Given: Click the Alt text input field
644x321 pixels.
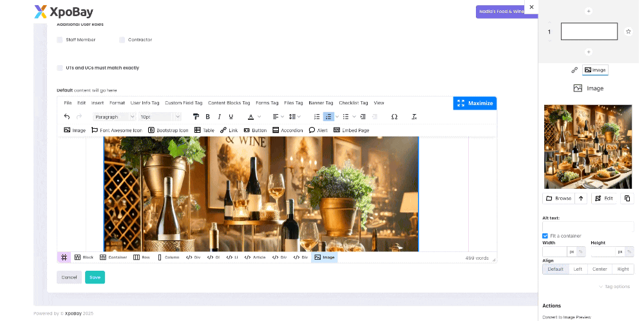Looking at the screenshot, I should [x=588, y=227].
